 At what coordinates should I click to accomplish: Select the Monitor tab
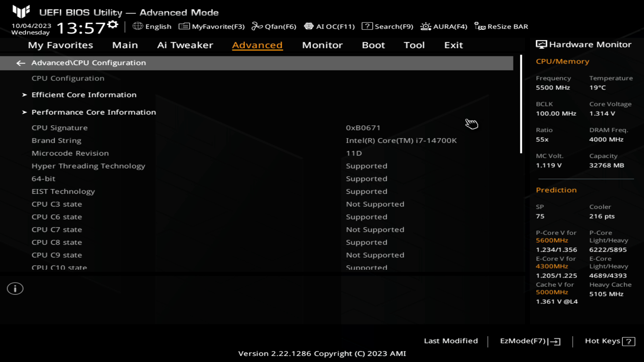point(322,45)
